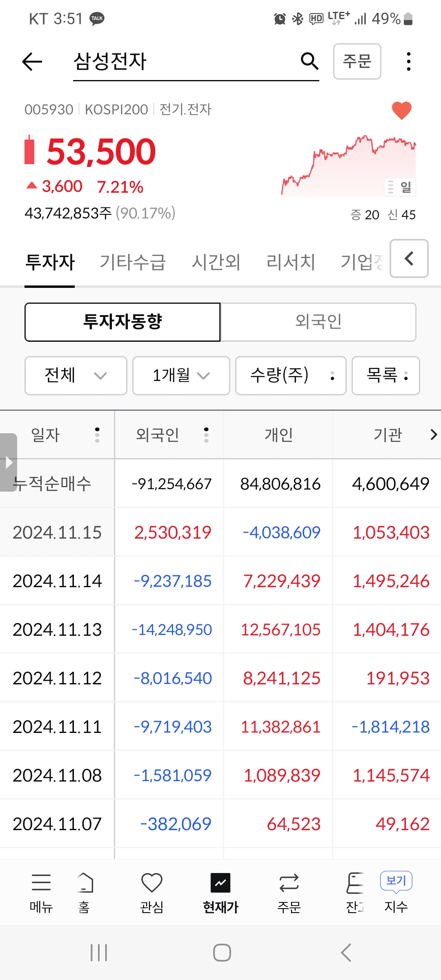Open the three-dot overflow menu
The image size is (441, 980).
[408, 62]
